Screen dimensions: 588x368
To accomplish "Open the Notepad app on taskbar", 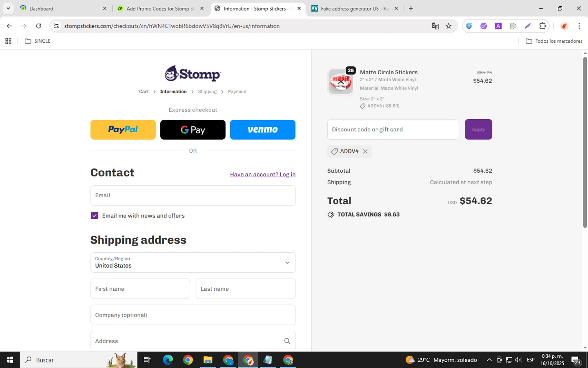I will click(x=268, y=360).
